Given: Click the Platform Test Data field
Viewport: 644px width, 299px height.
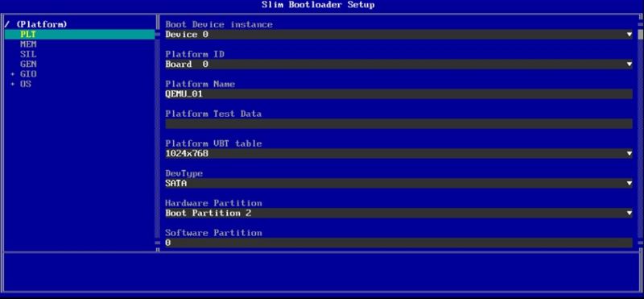Looking at the screenshot, I should [x=398, y=124].
